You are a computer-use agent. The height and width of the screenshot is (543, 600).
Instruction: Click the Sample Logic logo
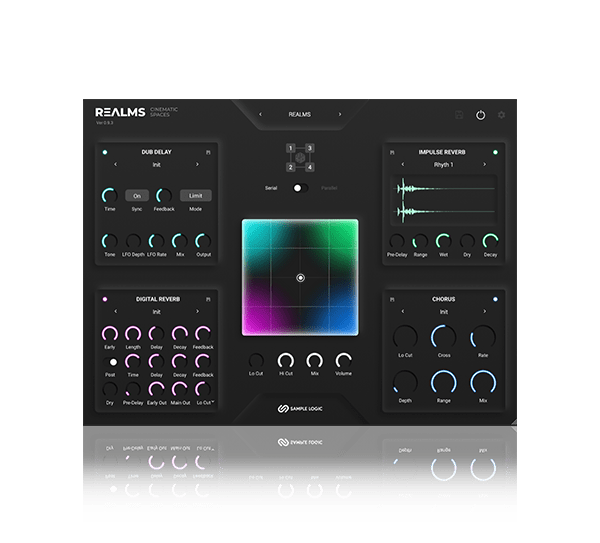300,409
